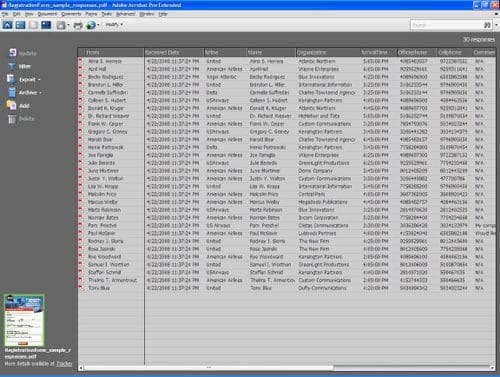Click the PDF icon beside Tomi Blue
The width and height of the screenshot is (500, 377).
81,288
